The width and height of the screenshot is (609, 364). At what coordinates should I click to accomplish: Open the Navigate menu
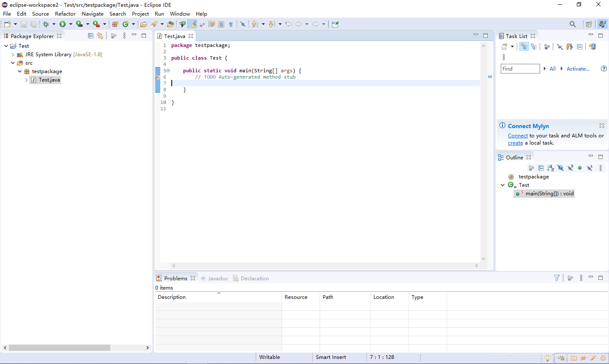tap(93, 14)
